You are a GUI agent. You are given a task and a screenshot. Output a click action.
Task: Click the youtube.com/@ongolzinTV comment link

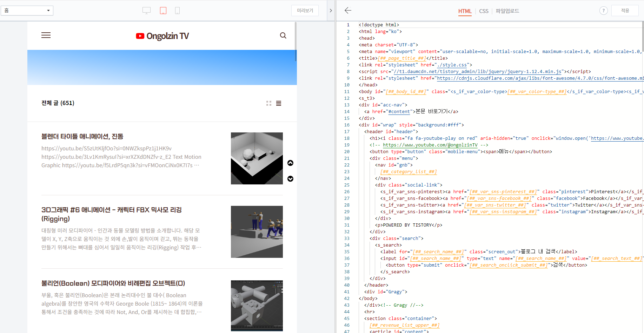(430, 145)
